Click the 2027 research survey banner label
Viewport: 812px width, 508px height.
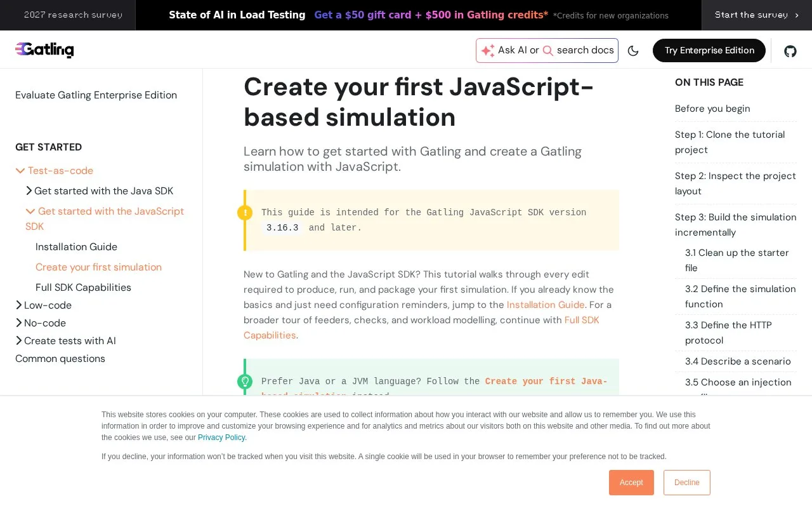[x=73, y=15]
